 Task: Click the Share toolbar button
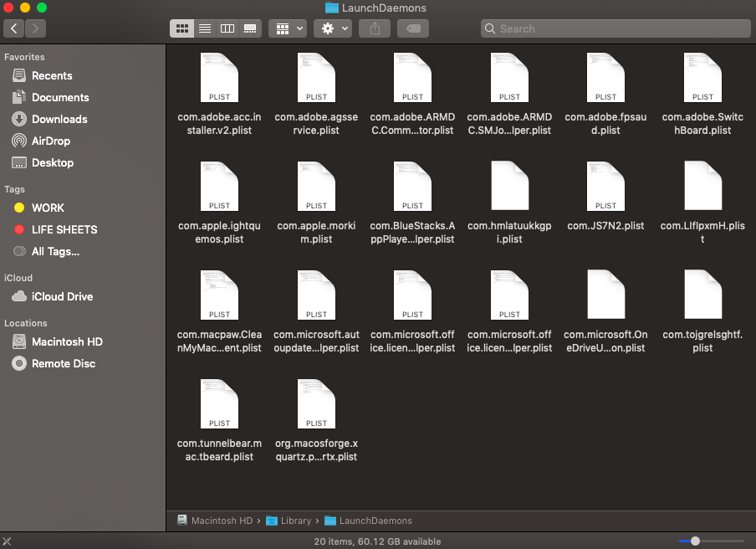click(375, 28)
